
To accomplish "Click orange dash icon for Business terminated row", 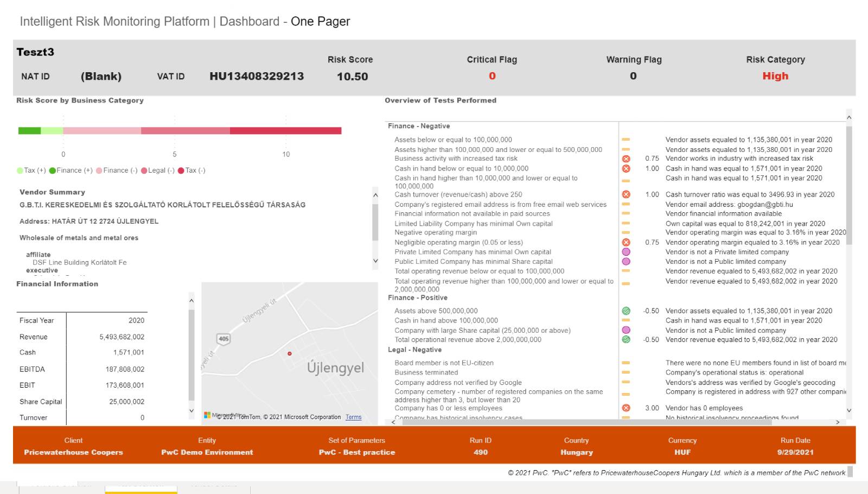I will [626, 373].
